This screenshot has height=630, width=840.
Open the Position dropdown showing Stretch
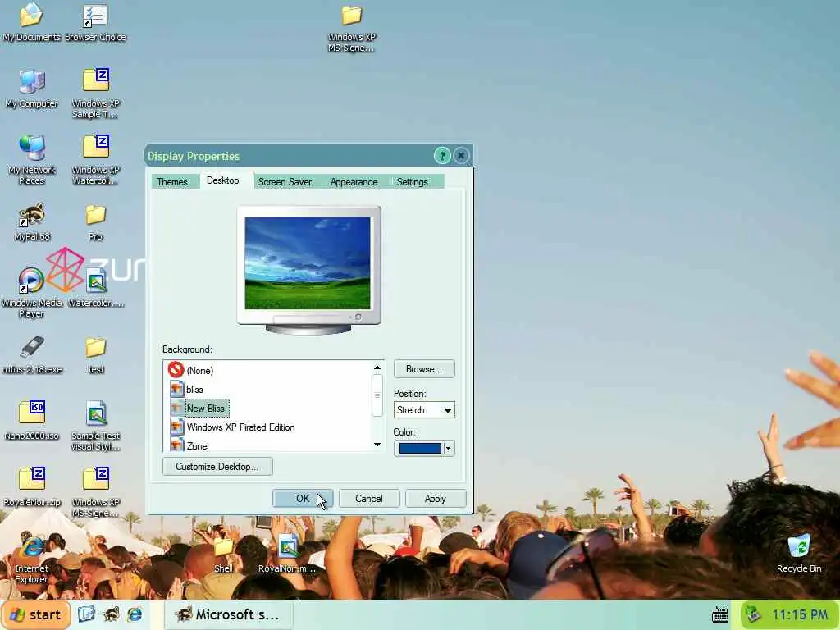pyautogui.click(x=424, y=410)
